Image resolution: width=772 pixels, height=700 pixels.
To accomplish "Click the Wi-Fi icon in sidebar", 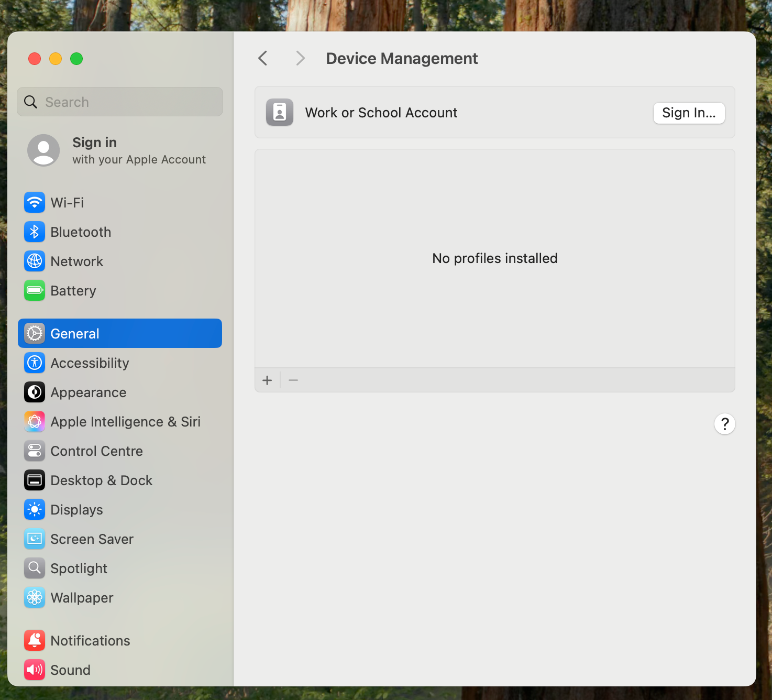I will 35,203.
